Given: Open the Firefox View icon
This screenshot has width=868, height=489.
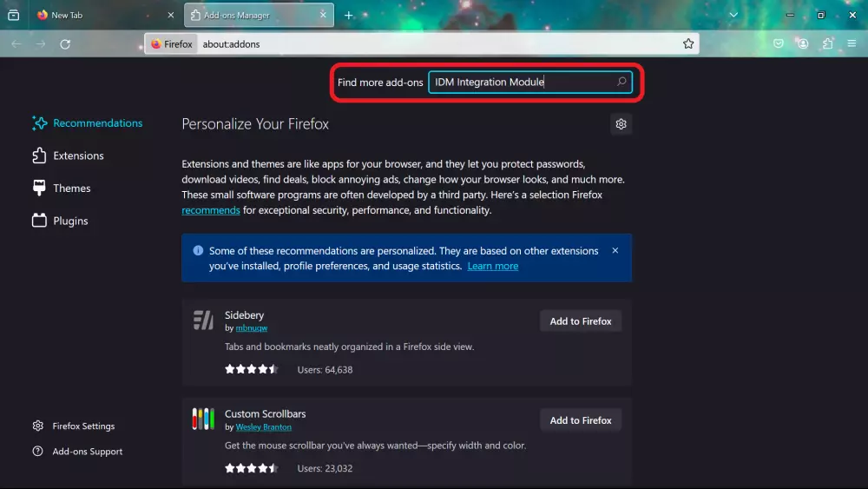Looking at the screenshot, I should pyautogui.click(x=13, y=15).
